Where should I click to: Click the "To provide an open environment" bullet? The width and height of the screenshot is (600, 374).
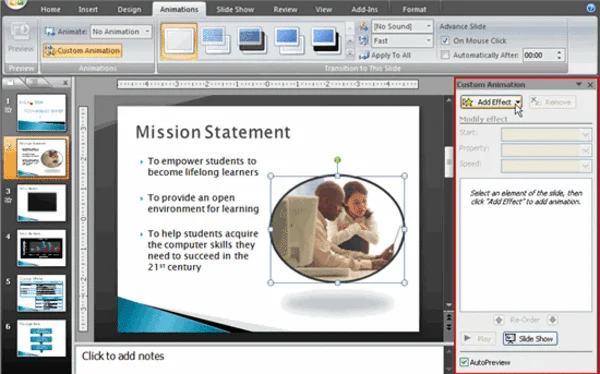[203, 203]
